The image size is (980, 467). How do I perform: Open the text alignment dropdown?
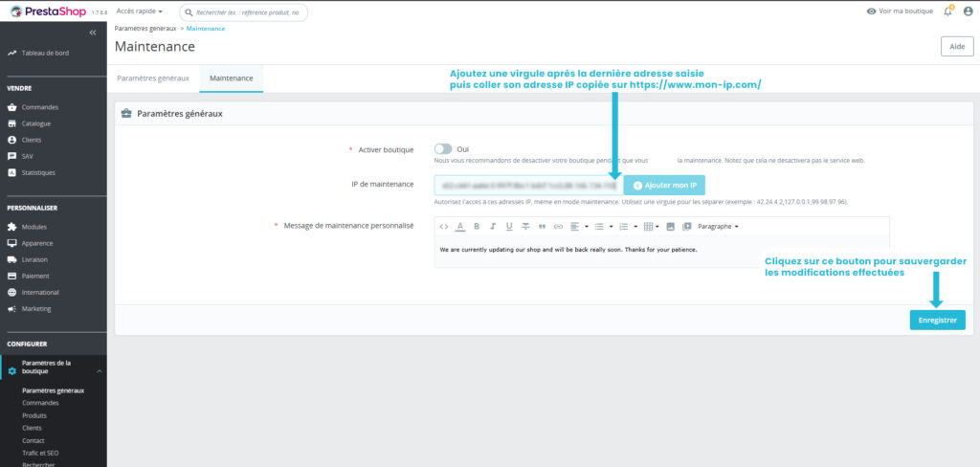tap(579, 226)
